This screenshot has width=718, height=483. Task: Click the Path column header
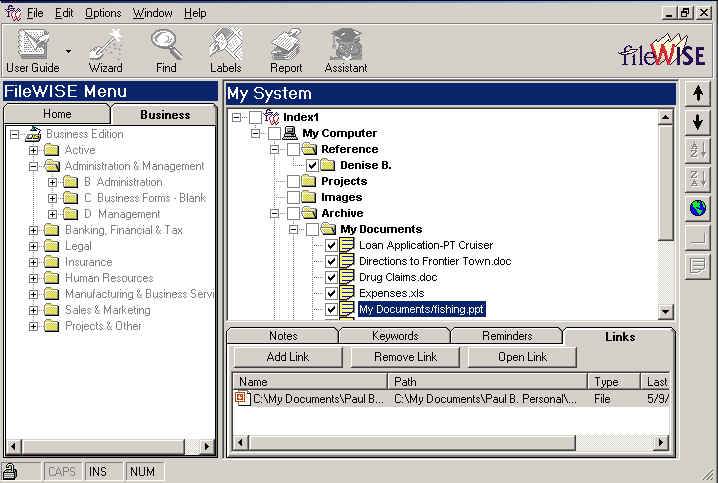tap(488, 381)
